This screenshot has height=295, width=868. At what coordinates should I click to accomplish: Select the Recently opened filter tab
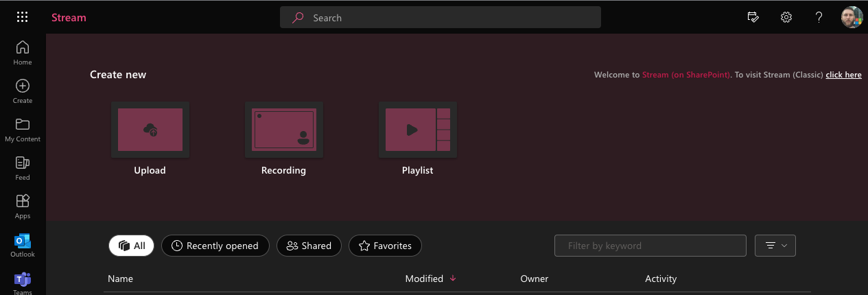[215, 246]
